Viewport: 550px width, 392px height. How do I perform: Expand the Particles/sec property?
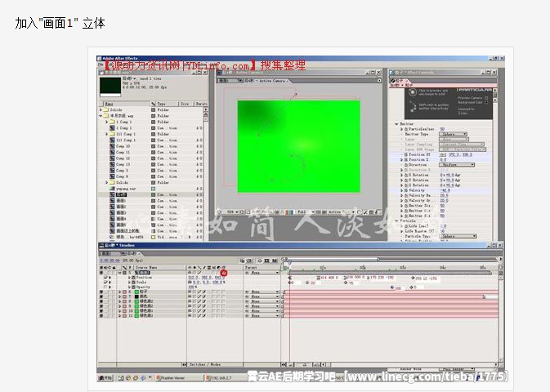point(402,129)
